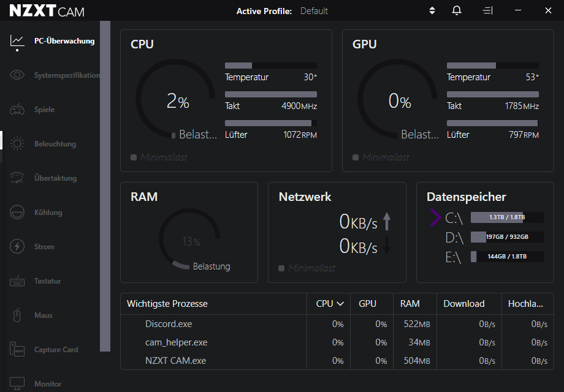Open the PC-Überwachung monitoring icon
This screenshot has height=392, width=564.
tap(17, 41)
